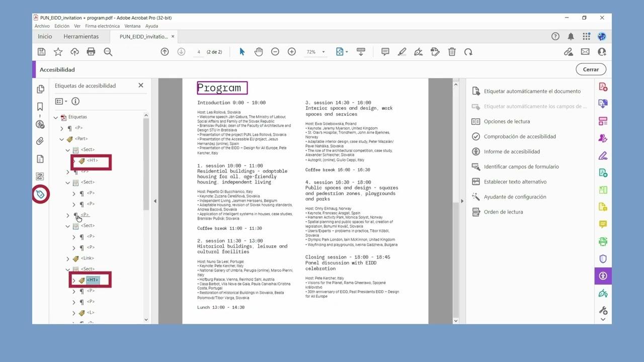Image resolution: width=644 pixels, height=362 pixels.
Task: Click the Cerrar button
Action: [x=591, y=69]
